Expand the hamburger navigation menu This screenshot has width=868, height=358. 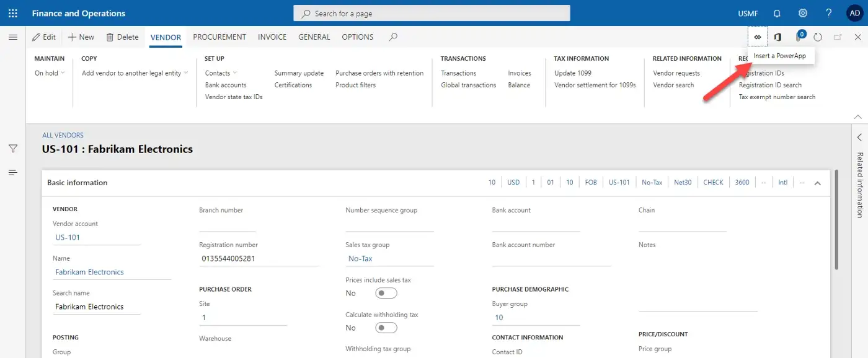tap(12, 37)
